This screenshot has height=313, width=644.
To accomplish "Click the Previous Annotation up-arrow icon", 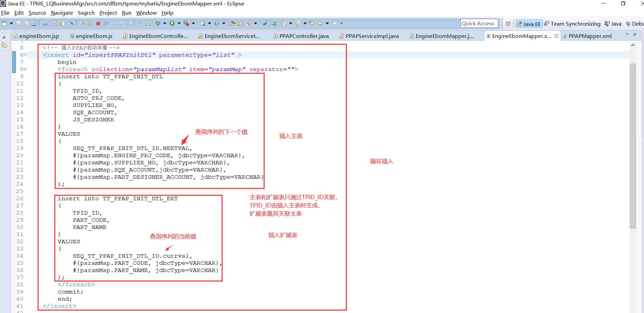I will 297,23.
